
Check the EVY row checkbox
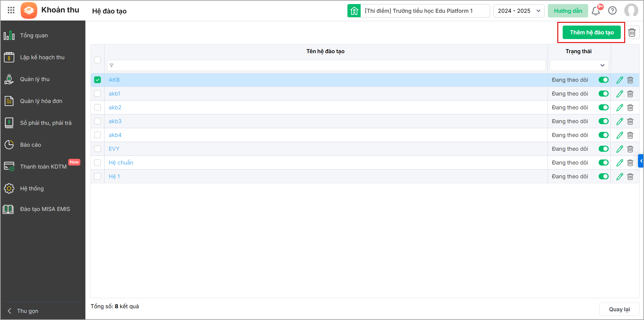(x=97, y=149)
